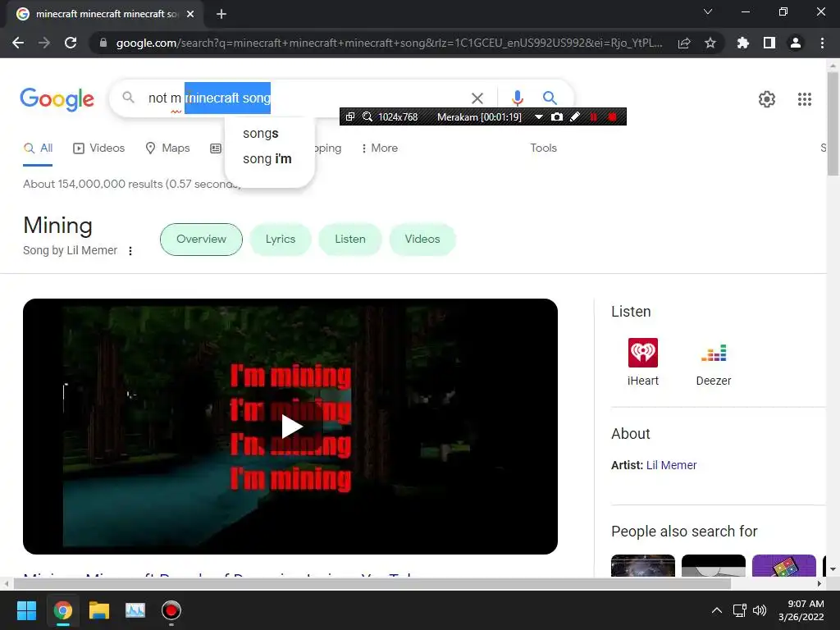The image size is (840, 630).
Task: Open the Videos chip for Mining
Action: 422,240
